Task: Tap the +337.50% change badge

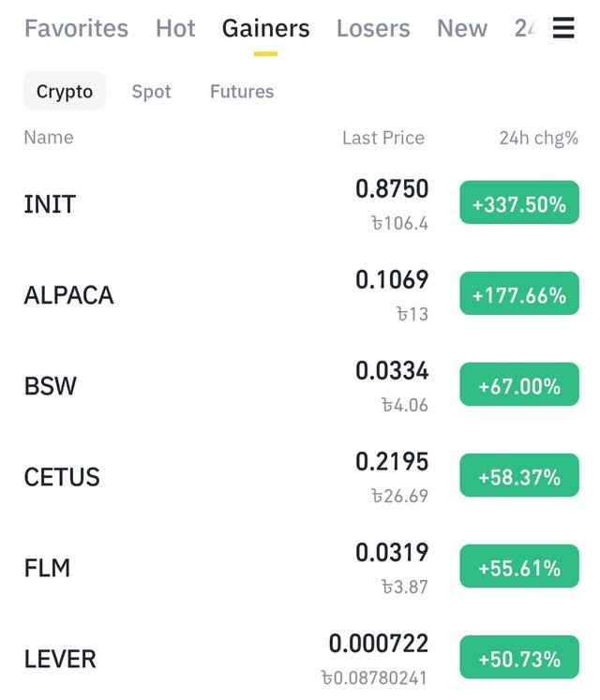Action: (x=519, y=202)
